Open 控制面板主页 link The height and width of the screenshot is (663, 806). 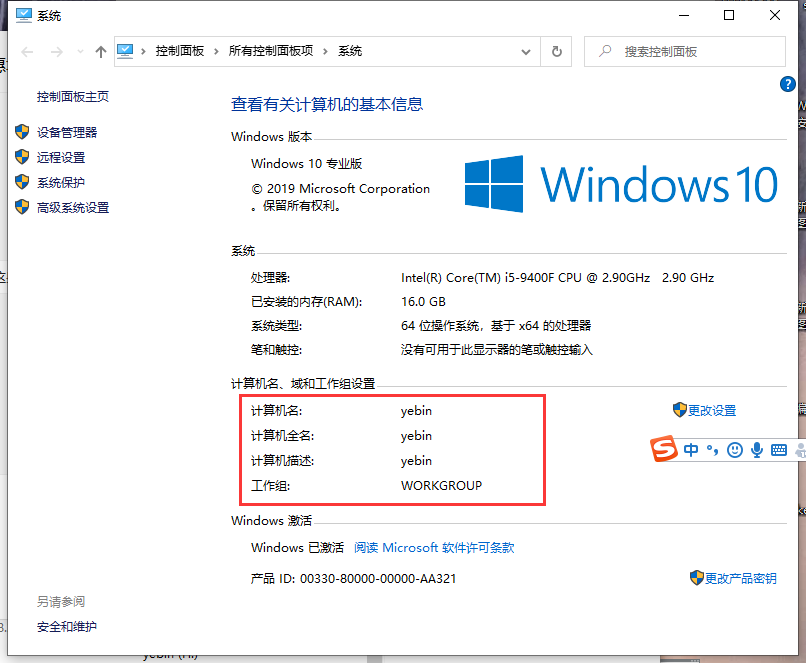pos(73,97)
